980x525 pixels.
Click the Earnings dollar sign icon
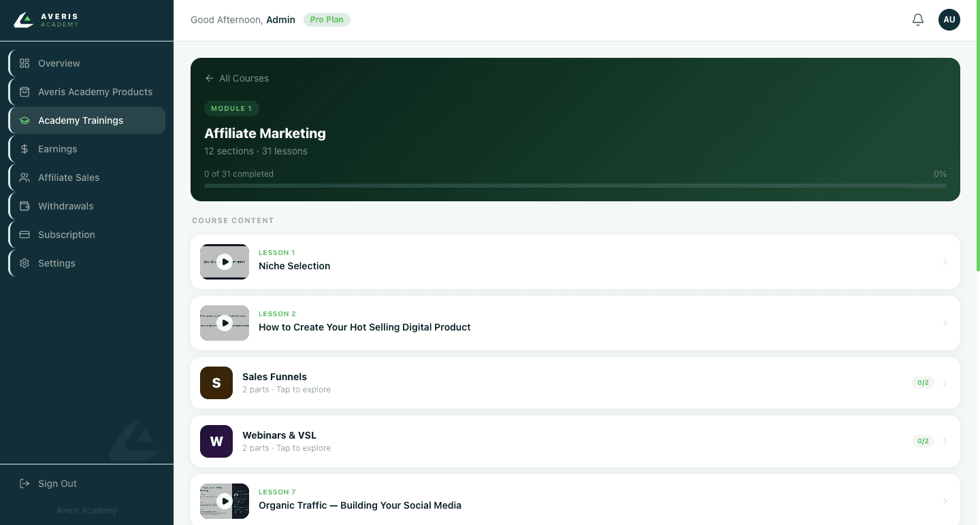[x=24, y=149]
